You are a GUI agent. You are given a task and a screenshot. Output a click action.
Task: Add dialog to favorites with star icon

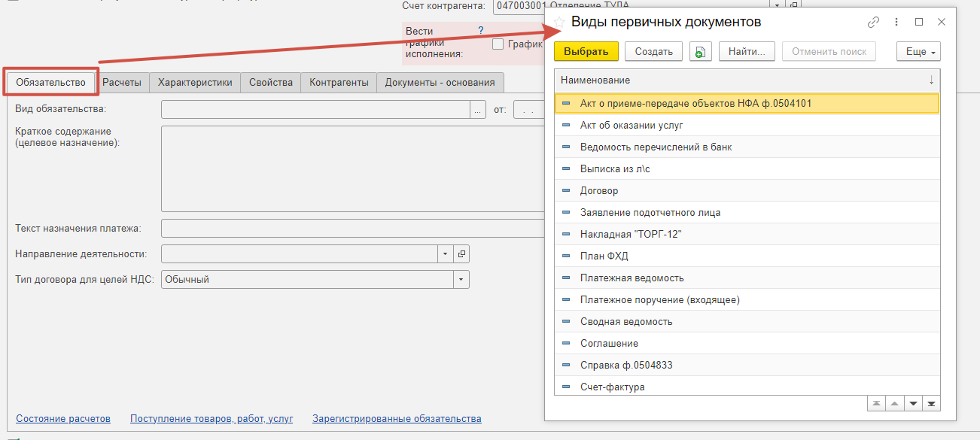pos(559,23)
